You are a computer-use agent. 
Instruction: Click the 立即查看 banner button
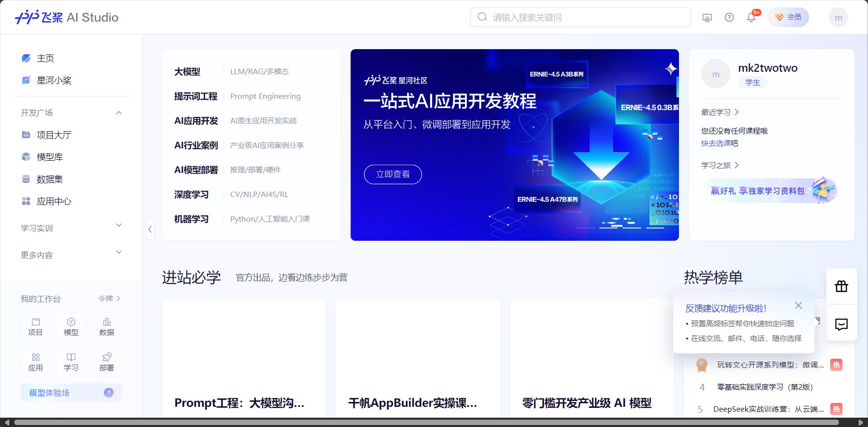pyautogui.click(x=393, y=174)
